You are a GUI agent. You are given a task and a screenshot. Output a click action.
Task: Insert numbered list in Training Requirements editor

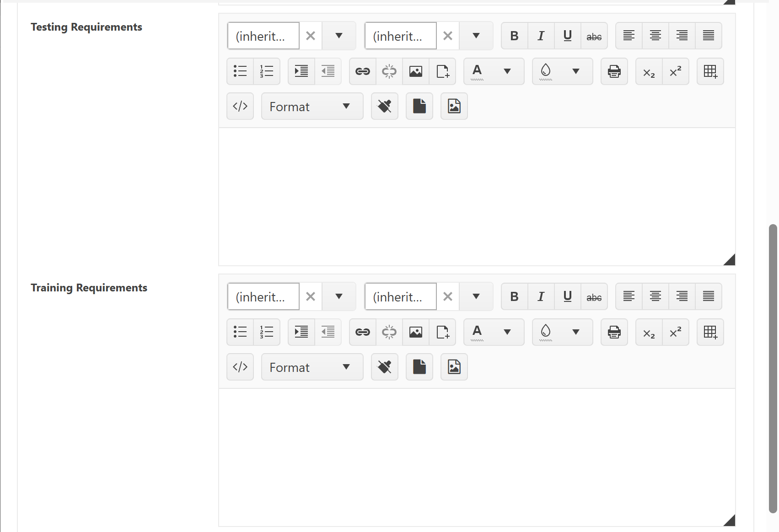pyautogui.click(x=267, y=332)
